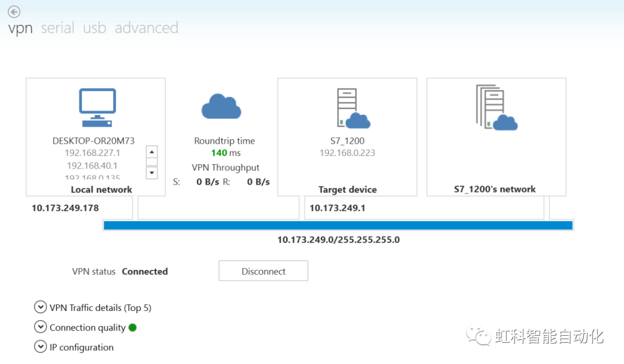624x364 pixels.
Task: Expand VPN Traffic details (Top 5)
Action: pyautogui.click(x=40, y=307)
